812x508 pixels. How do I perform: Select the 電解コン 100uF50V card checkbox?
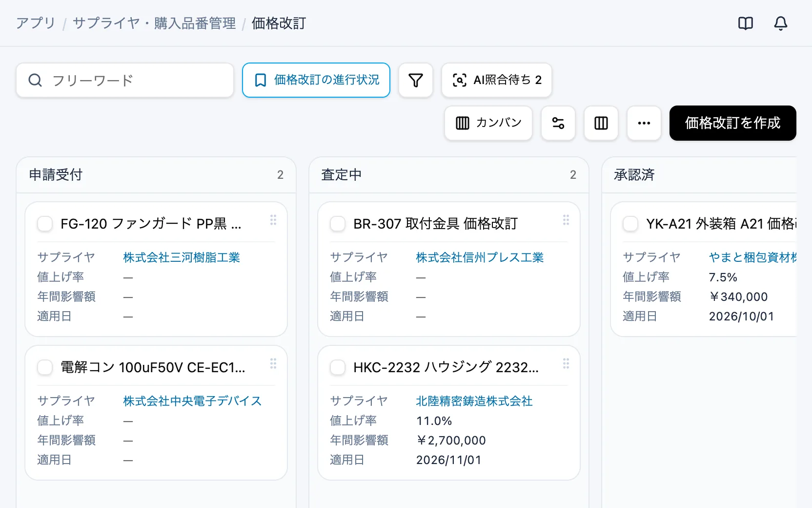(x=45, y=367)
